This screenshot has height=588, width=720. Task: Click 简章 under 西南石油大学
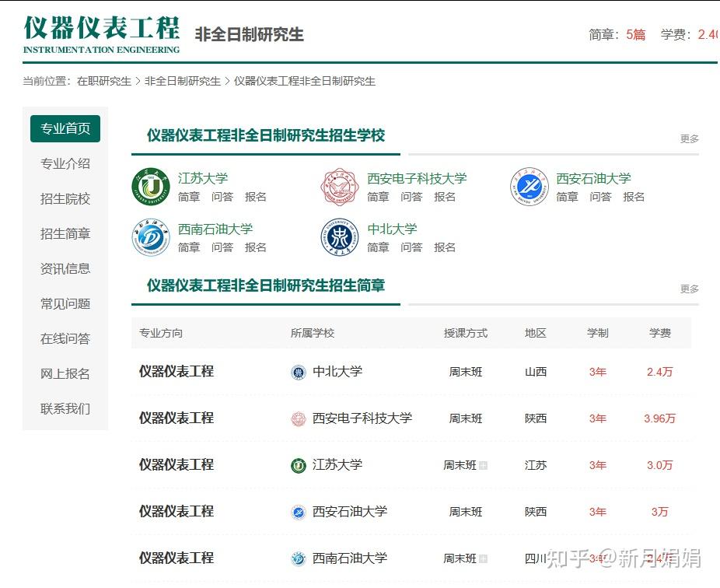coord(189,247)
